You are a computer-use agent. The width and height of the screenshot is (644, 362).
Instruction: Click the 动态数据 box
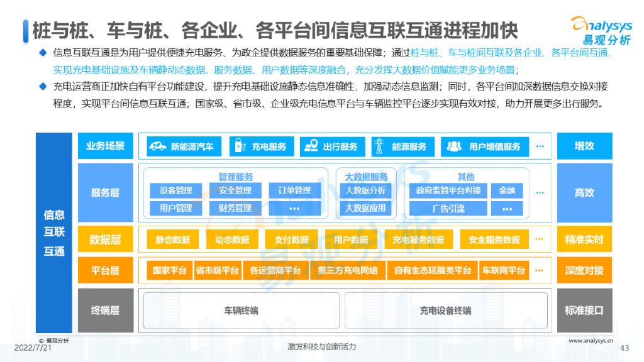(x=233, y=239)
